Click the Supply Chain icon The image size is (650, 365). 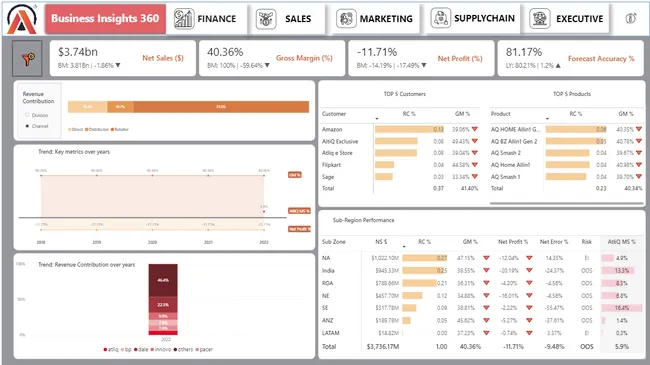[x=441, y=18]
